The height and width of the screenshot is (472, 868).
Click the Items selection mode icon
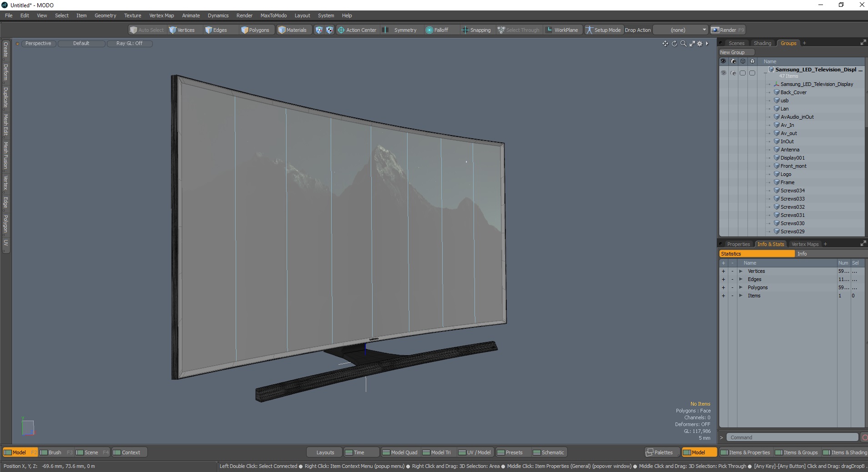[319, 30]
